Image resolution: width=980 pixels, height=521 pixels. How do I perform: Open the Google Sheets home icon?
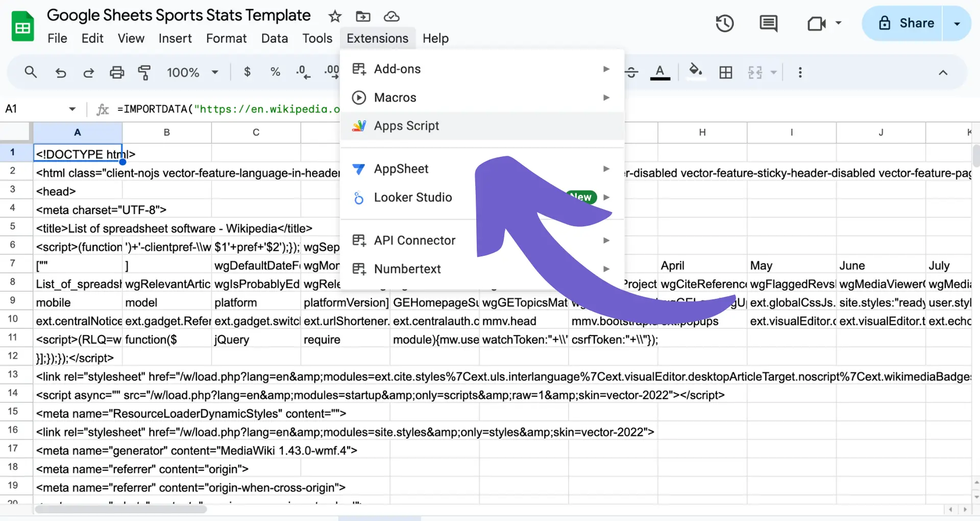click(22, 27)
